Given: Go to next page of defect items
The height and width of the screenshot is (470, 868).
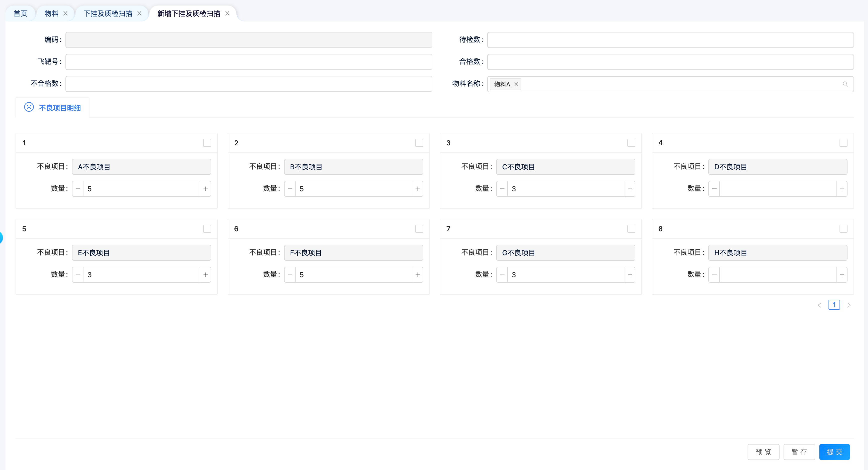Looking at the screenshot, I should pos(849,305).
